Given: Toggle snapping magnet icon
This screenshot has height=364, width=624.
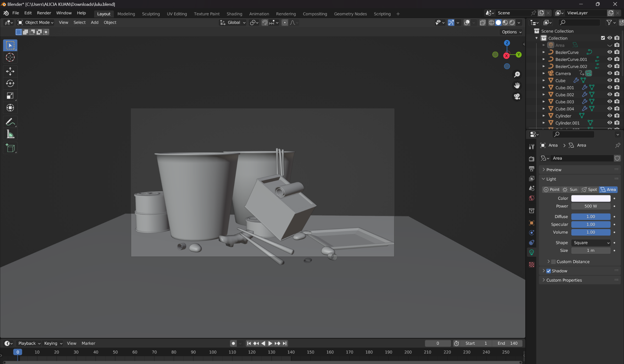Looking at the screenshot, I should point(265,23).
